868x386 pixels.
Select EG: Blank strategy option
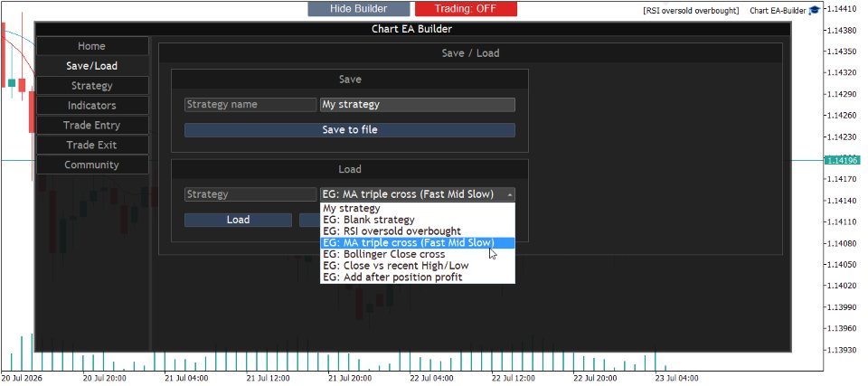[418, 220]
